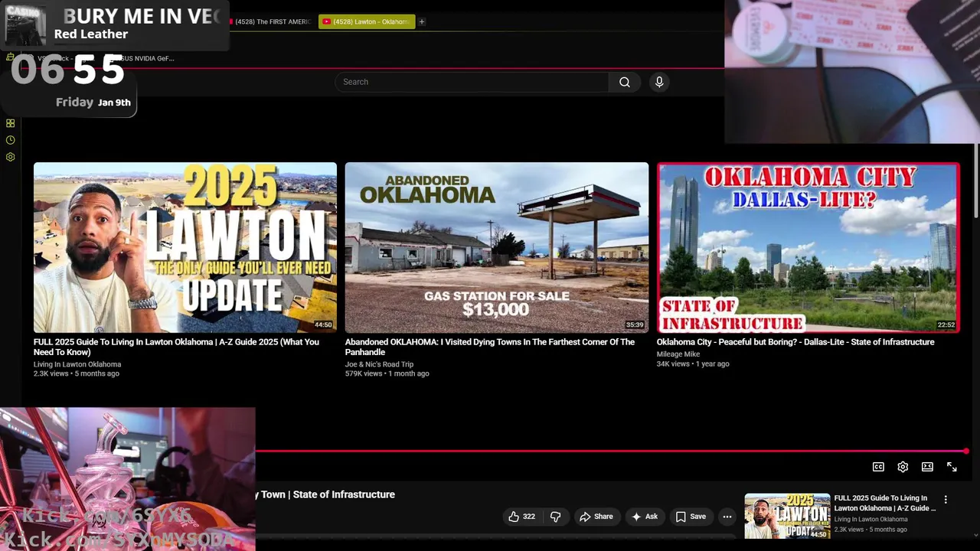Screen dimensions: 980x551
Task: Save the video to a playlist
Action: tap(691, 517)
